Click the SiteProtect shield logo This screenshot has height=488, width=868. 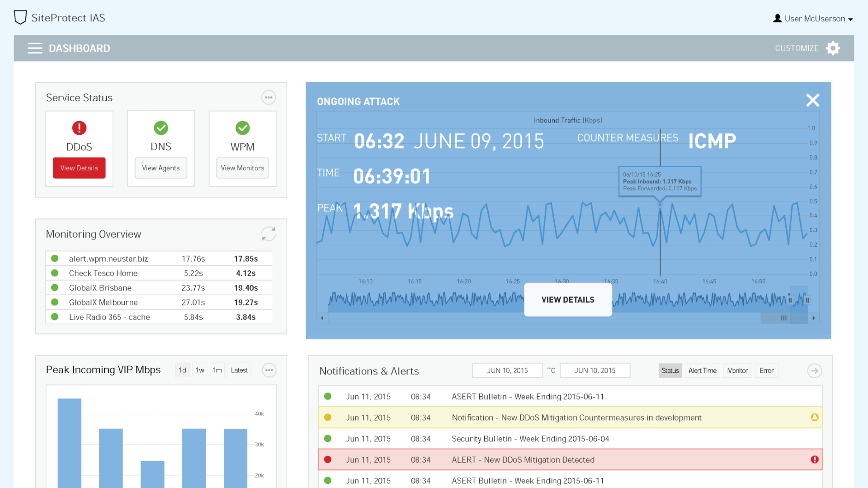pos(20,18)
